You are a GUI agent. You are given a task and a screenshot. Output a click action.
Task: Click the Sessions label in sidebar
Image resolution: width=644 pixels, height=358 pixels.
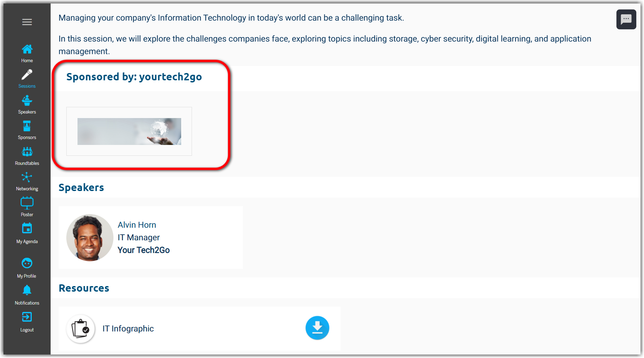pyautogui.click(x=27, y=86)
